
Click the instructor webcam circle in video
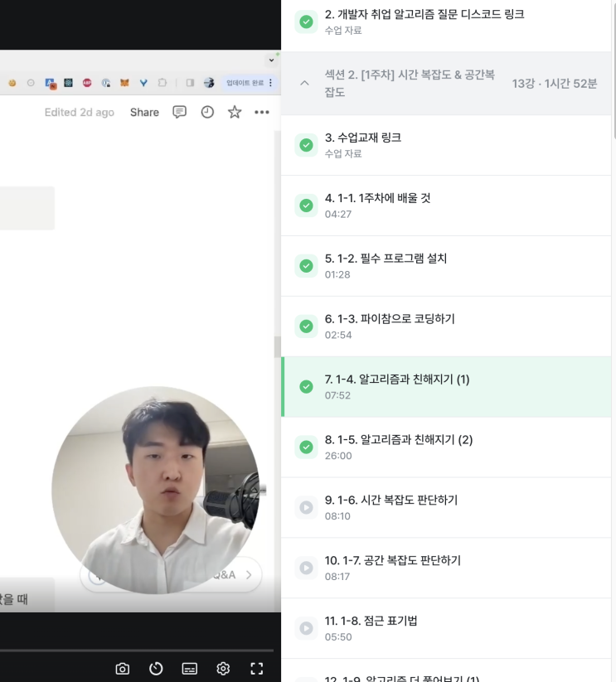click(156, 490)
